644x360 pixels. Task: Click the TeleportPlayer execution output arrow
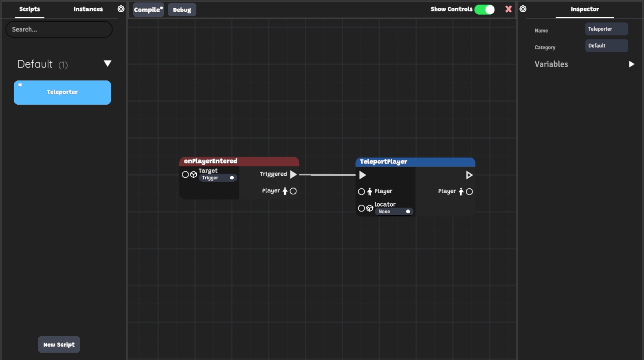pos(469,175)
